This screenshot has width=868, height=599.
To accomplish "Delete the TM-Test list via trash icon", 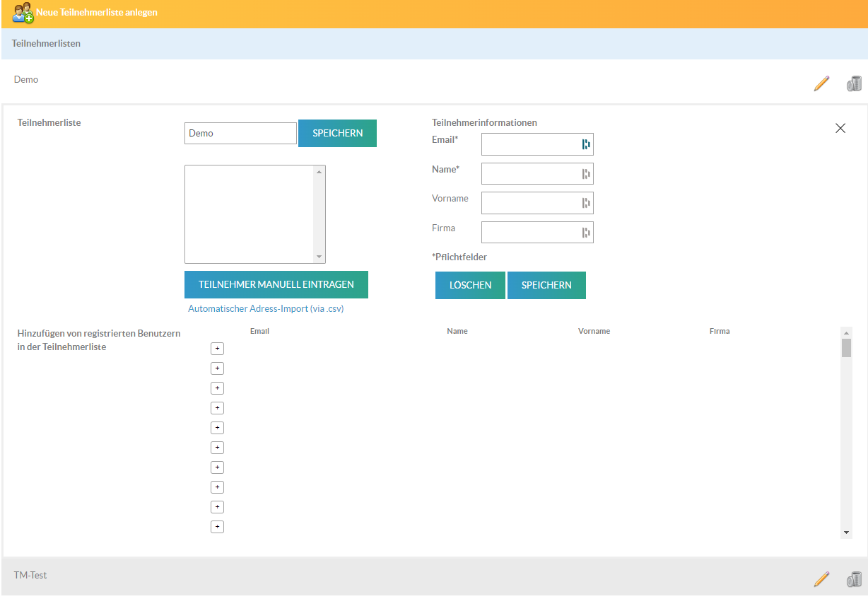I will pyautogui.click(x=854, y=579).
